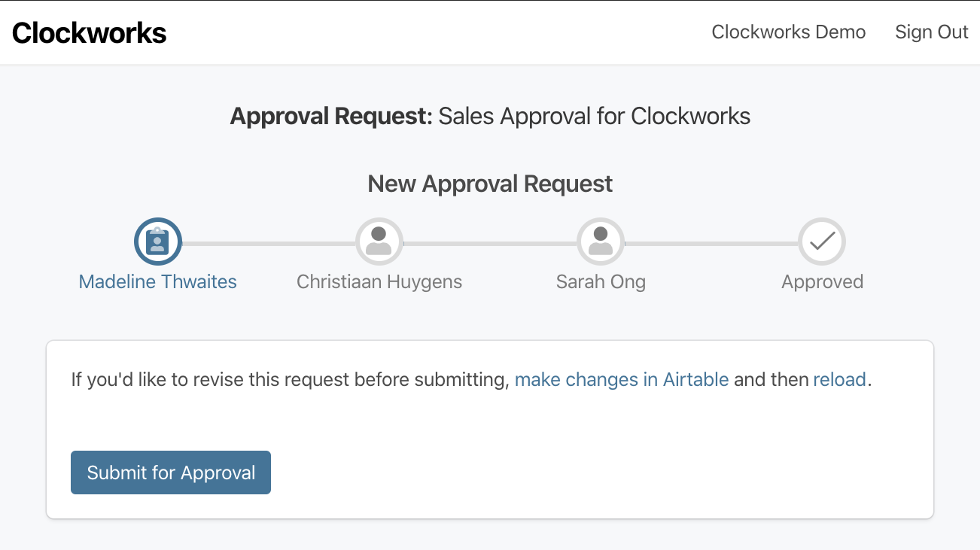Click the New Approval Request heading
The image size is (980, 550).
click(x=490, y=184)
